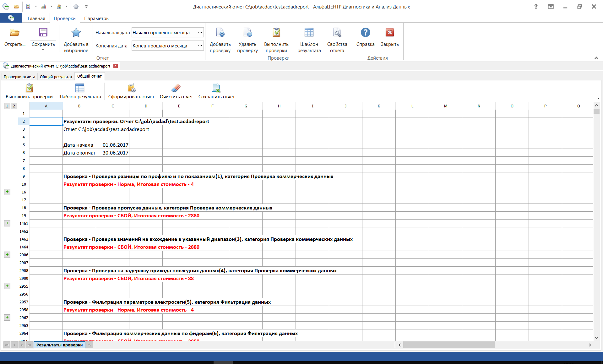This screenshot has width=603, height=364.
Task: Click Сохранить отчет icon
Action: (216, 91)
